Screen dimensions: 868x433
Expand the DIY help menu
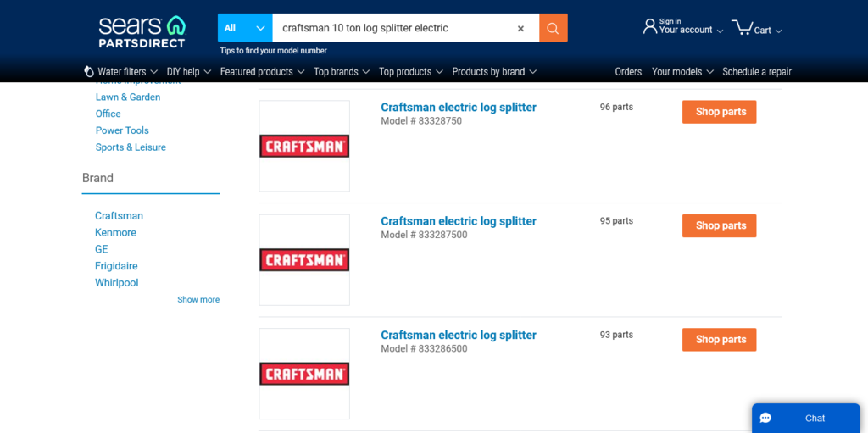(x=188, y=72)
